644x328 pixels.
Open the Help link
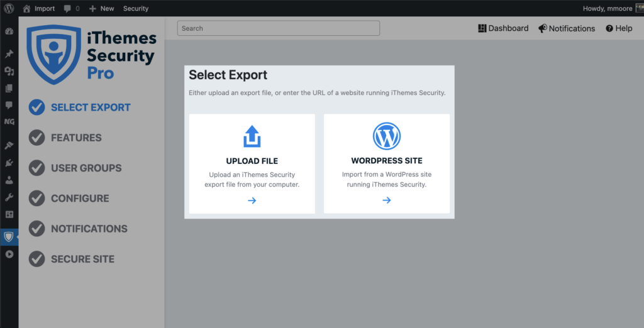619,28
